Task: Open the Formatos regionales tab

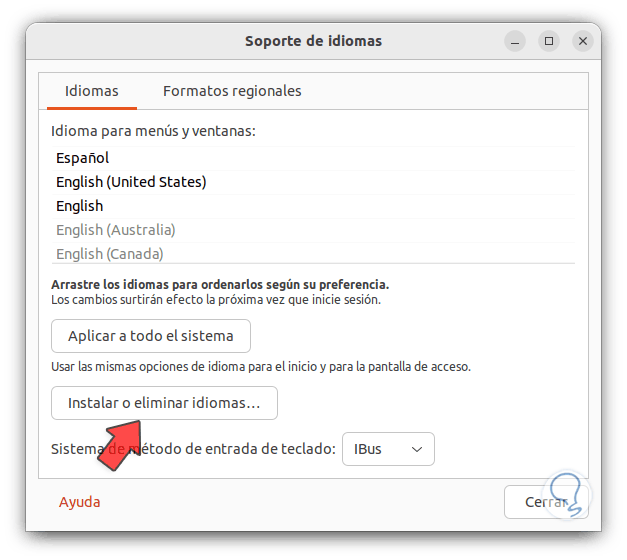Action: coord(232,91)
